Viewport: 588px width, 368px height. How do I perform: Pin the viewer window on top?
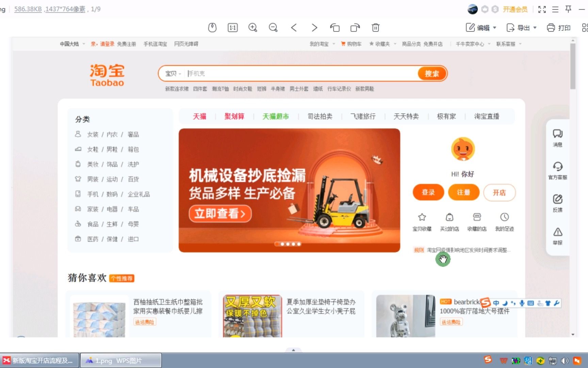tap(568, 9)
